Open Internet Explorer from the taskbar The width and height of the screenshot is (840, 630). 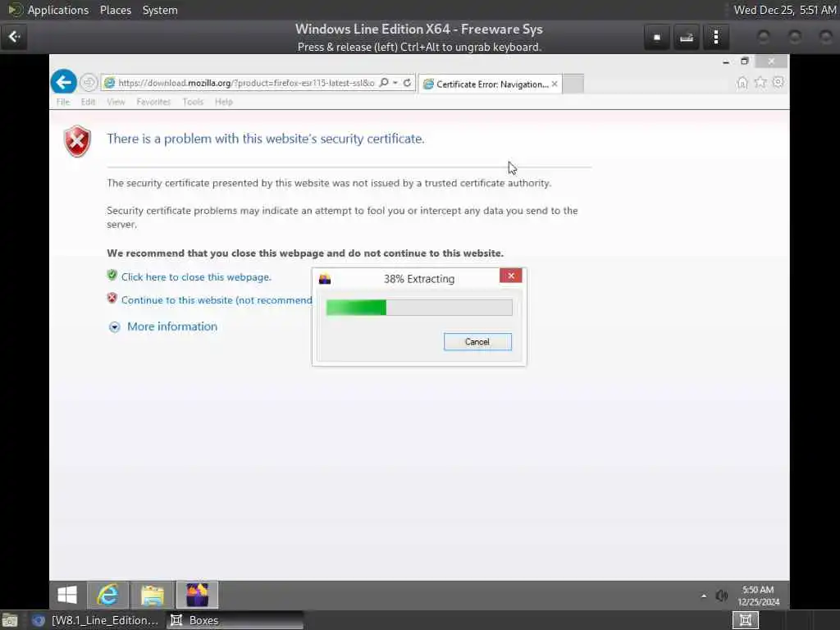click(x=108, y=595)
